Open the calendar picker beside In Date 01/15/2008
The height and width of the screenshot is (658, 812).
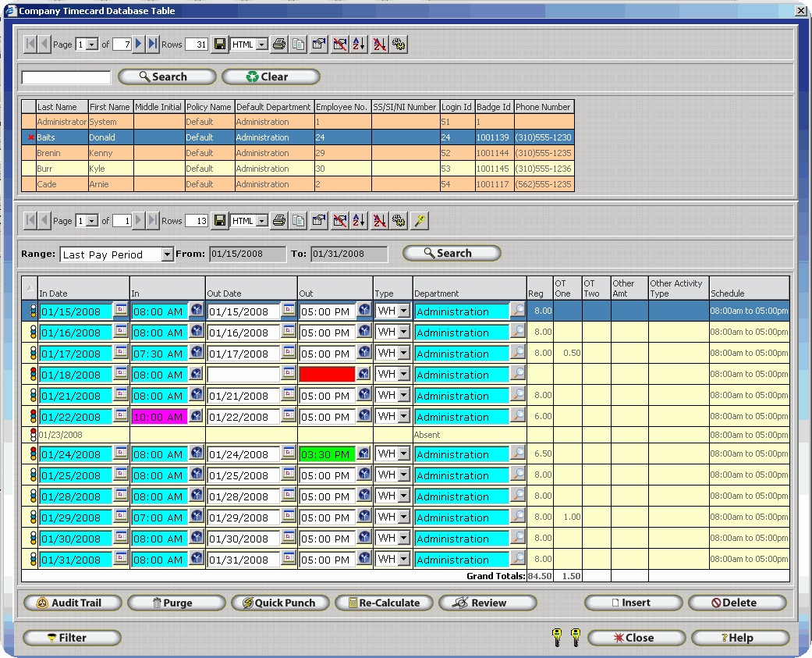click(121, 311)
